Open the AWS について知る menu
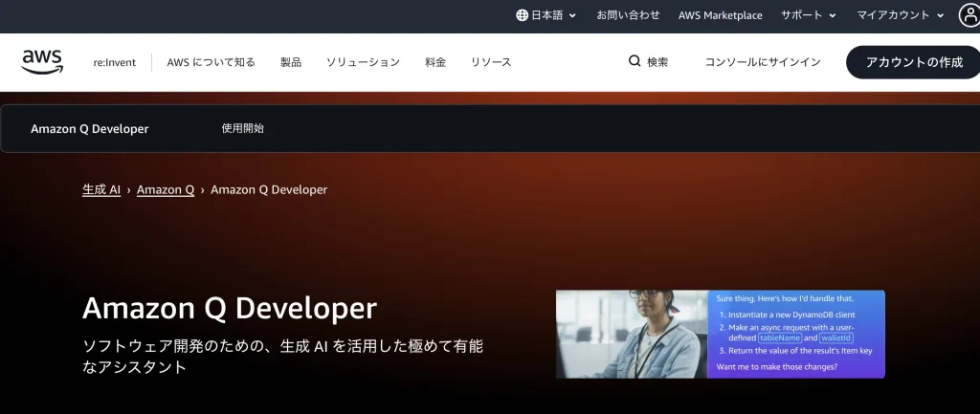 tap(211, 62)
